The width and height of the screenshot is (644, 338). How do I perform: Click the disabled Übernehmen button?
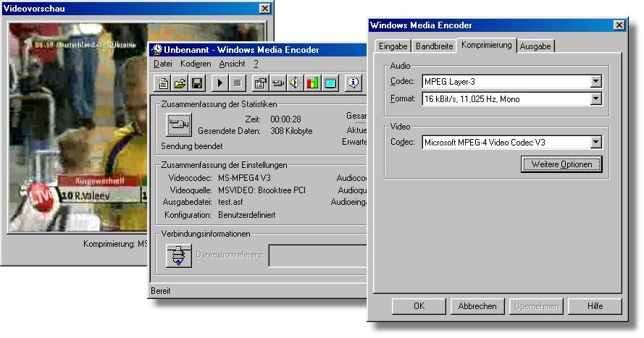click(x=536, y=306)
